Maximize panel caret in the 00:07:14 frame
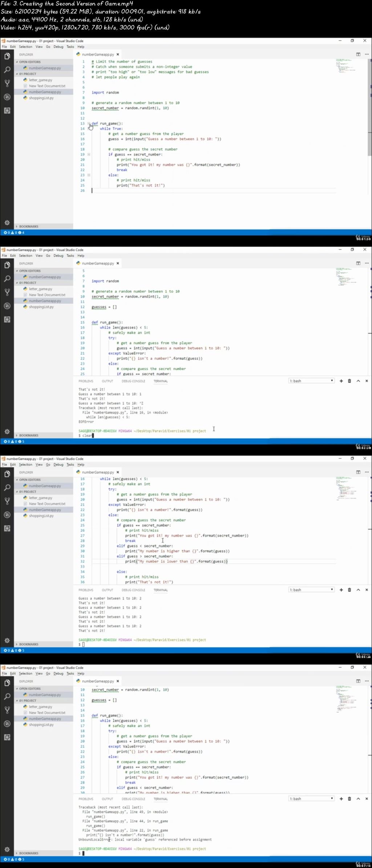 pyautogui.click(x=358, y=799)
